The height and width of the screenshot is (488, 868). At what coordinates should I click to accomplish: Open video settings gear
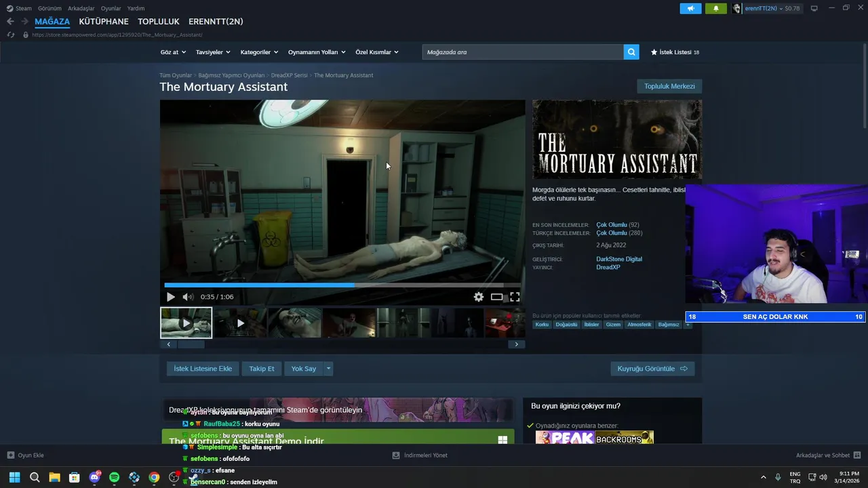(479, 297)
